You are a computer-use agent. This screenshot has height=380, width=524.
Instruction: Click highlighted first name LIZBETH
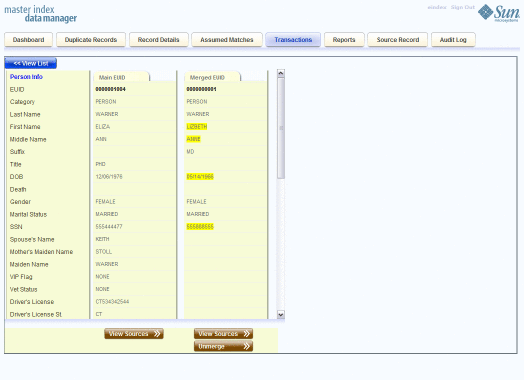pyautogui.click(x=197, y=127)
